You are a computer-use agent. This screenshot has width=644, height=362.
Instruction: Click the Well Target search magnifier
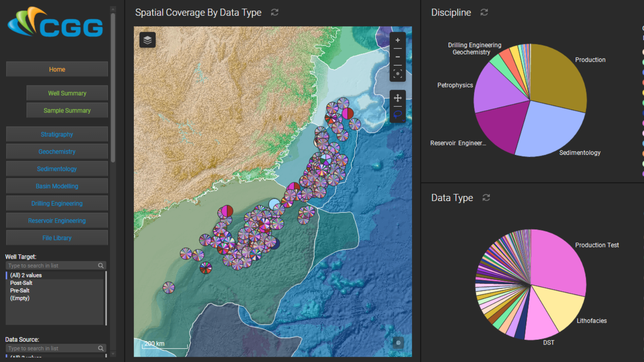[100, 266]
